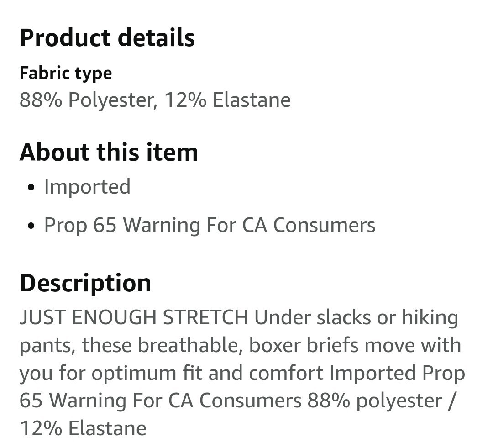Image resolution: width=493 pixels, height=448 pixels.
Task: Open the Prop 65 Warning bullet item
Action: pyautogui.click(x=210, y=225)
